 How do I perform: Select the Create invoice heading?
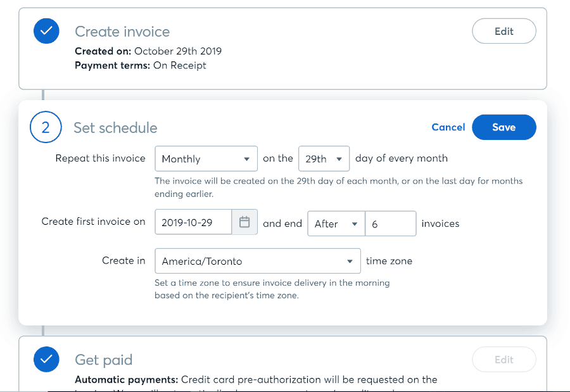coord(122,32)
